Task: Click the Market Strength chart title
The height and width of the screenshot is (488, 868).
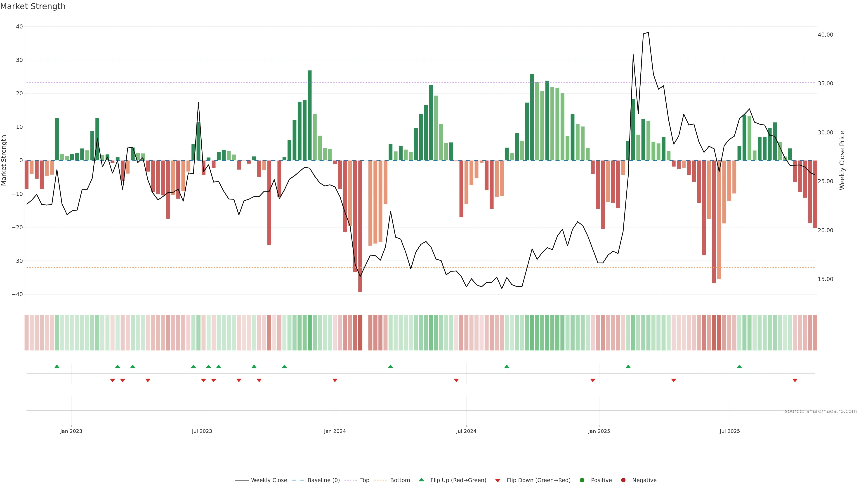Action: (33, 6)
